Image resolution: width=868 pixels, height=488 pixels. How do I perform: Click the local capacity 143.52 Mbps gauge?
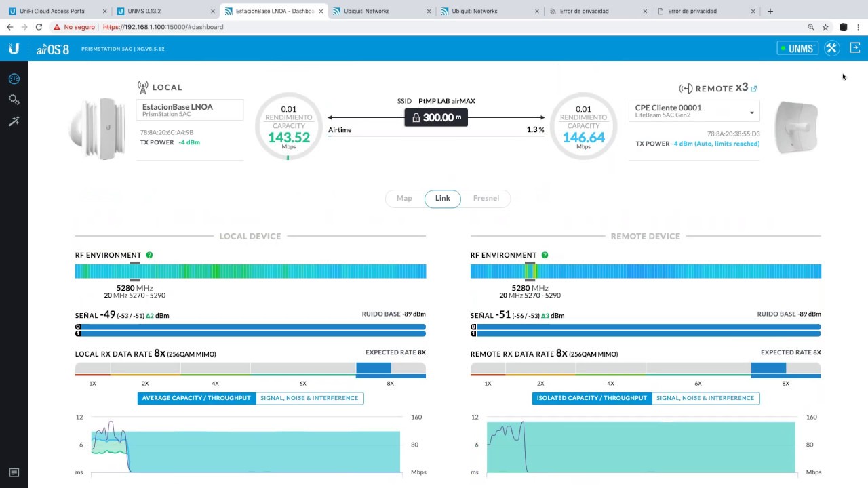point(288,126)
